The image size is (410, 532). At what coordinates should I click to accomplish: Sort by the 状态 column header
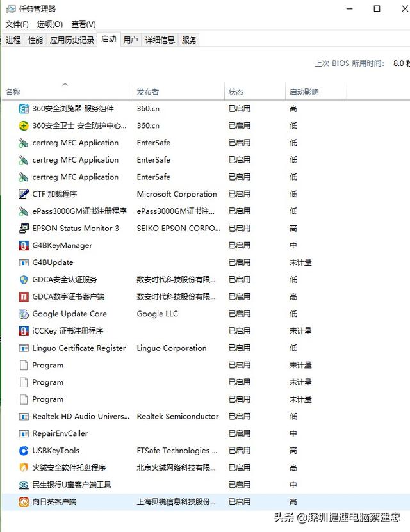click(255, 92)
